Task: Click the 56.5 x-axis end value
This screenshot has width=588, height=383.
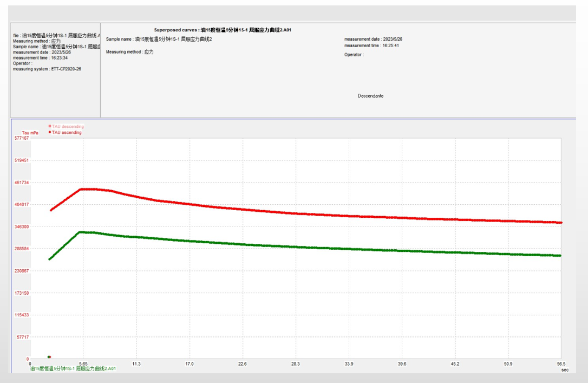Action: click(561, 364)
